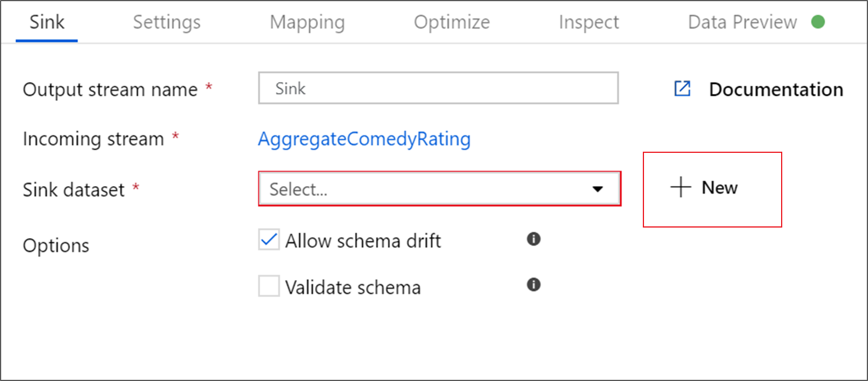The width and height of the screenshot is (868, 381).
Task: Click the green Data Preview status dot
Action: (x=819, y=21)
